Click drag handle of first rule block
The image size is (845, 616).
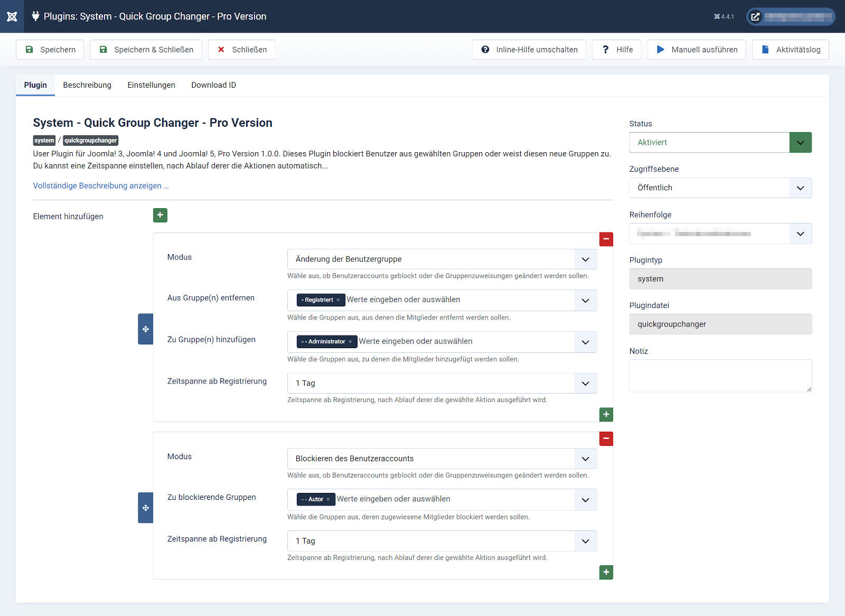[145, 329]
